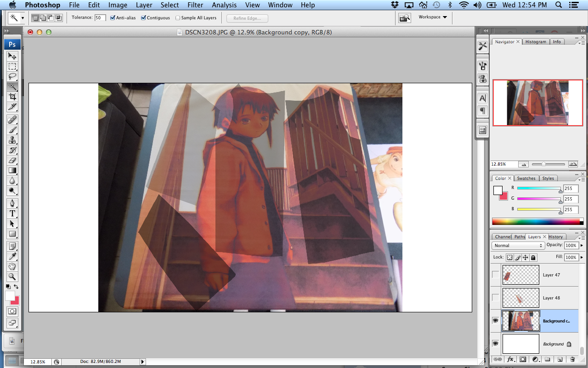Screen dimensions: 588x368
Task: Select the Notes tool
Action: point(12,246)
